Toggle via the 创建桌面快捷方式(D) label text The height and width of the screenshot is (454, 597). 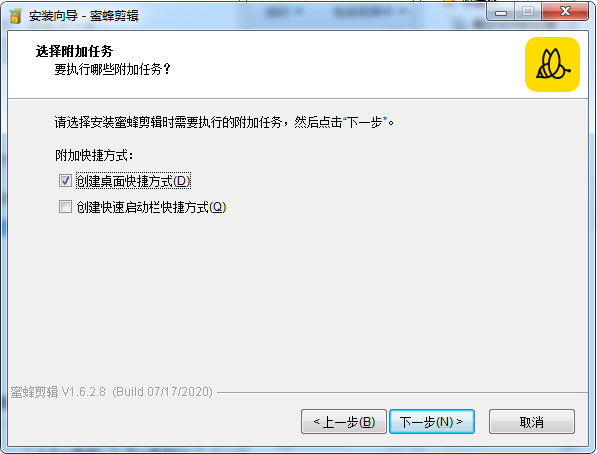click(133, 181)
